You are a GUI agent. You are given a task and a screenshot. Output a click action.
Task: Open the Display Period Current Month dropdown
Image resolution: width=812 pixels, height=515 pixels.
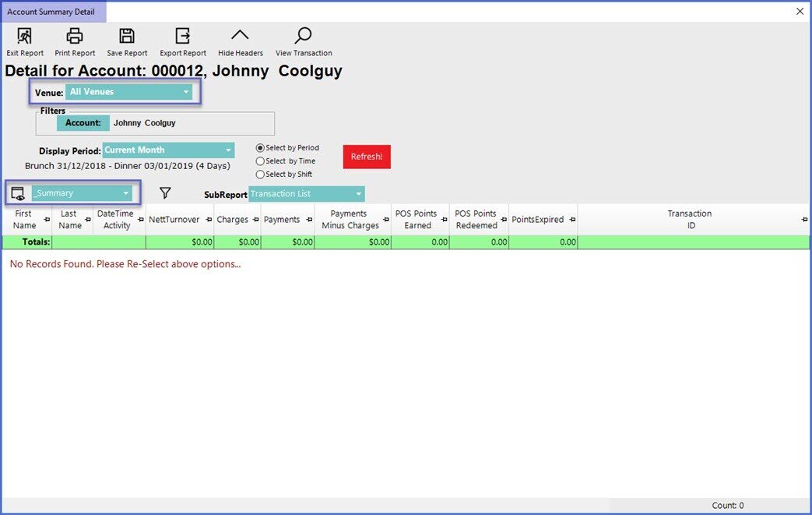pyautogui.click(x=168, y=150)
